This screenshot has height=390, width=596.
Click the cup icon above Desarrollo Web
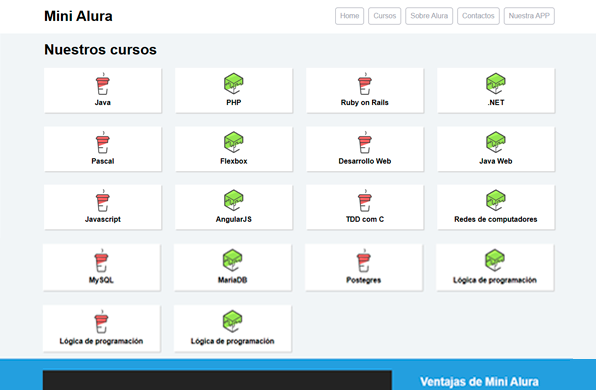(x=365, y=142)
